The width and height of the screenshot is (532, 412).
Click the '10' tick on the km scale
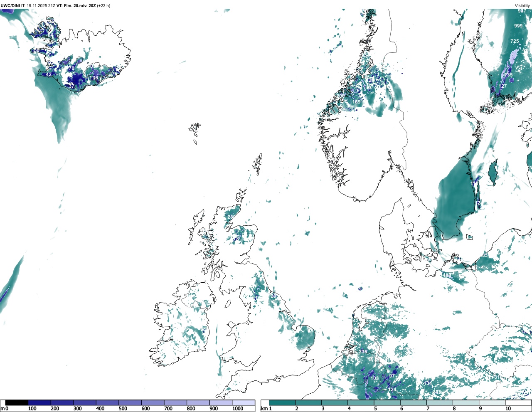point(508,409)
